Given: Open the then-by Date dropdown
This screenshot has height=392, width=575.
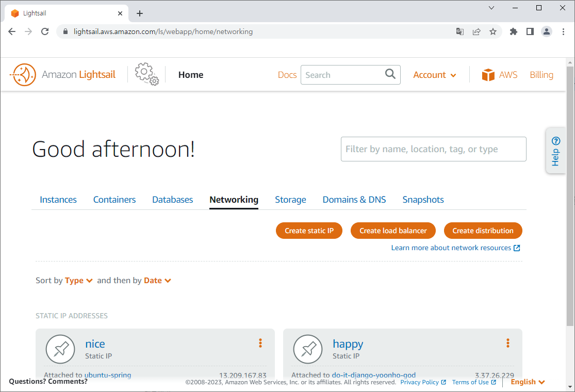Looking at the screenshot, I should click(x=157, y=281).
